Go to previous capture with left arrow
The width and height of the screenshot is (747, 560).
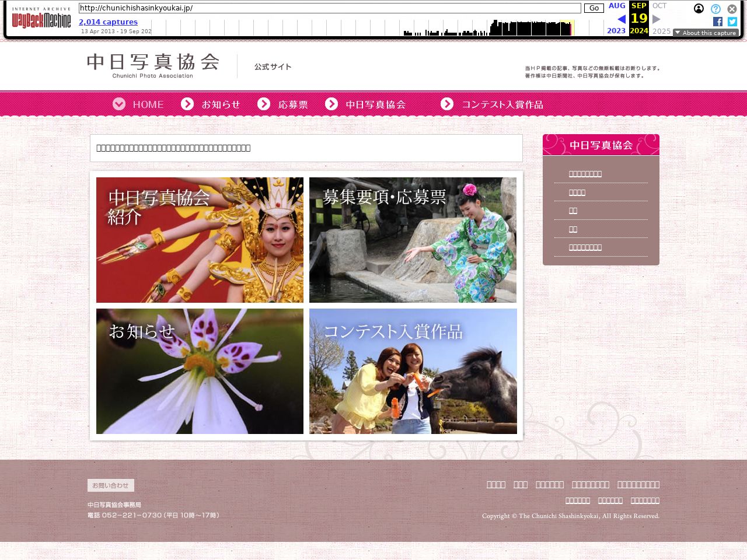coord(621,19)
